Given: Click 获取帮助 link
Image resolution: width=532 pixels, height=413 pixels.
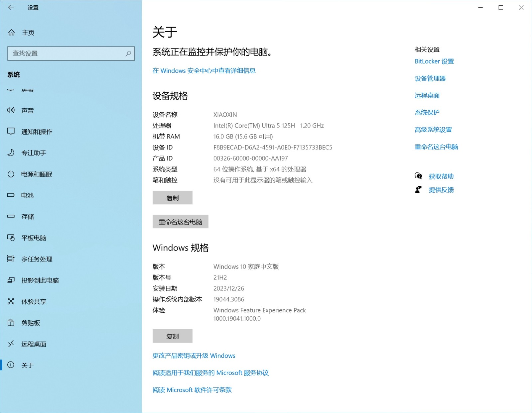Looking at the screenshot, I should tap(441, 176).
